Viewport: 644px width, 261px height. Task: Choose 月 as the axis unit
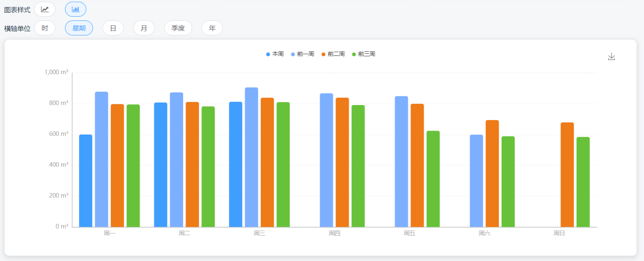(144, 28)
